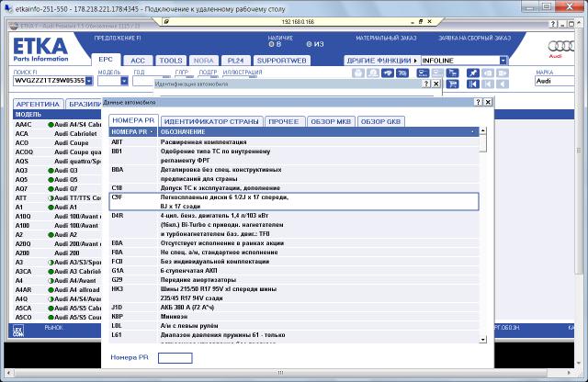Select PR row G1A 6-ступенчатая АКП
Viewport: 588px width, 382px height.
[294, 271]
